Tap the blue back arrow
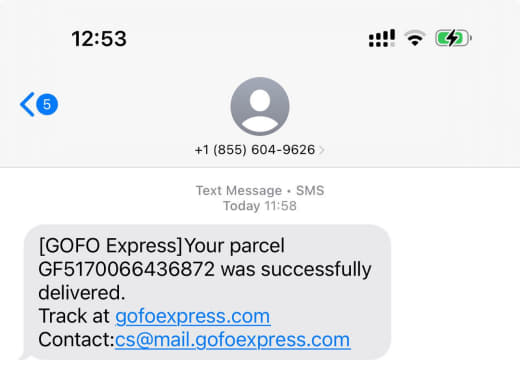The image size is (520, 380). coord(27,104)
